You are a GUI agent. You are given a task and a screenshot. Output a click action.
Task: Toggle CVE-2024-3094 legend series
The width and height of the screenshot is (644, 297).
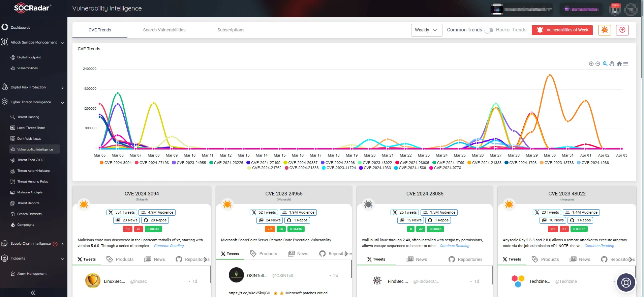coord(116,163)
